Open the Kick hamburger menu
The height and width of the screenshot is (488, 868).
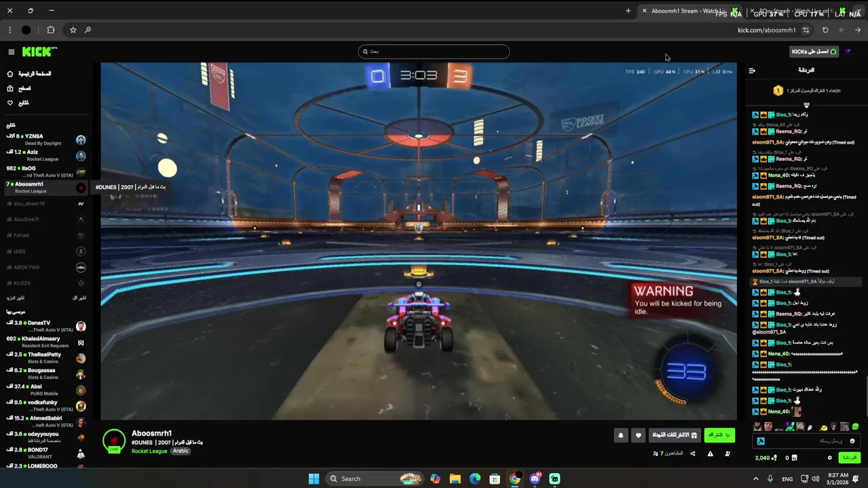coord(11,52)
